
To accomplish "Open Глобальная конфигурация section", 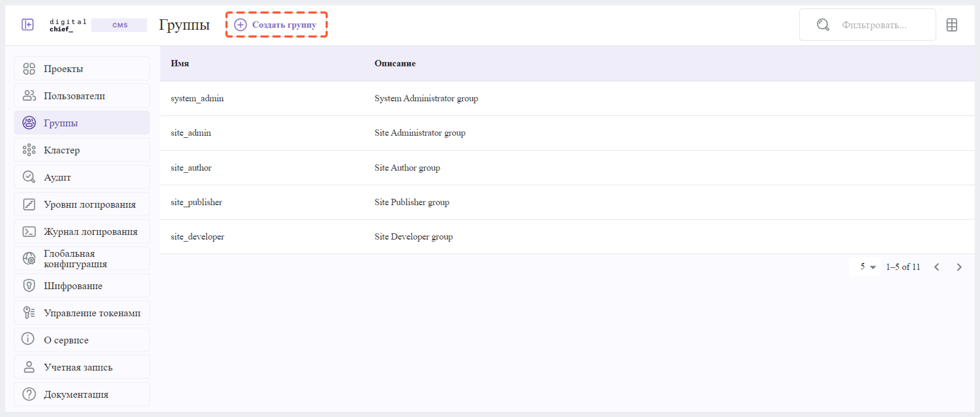I will [82, 259].
